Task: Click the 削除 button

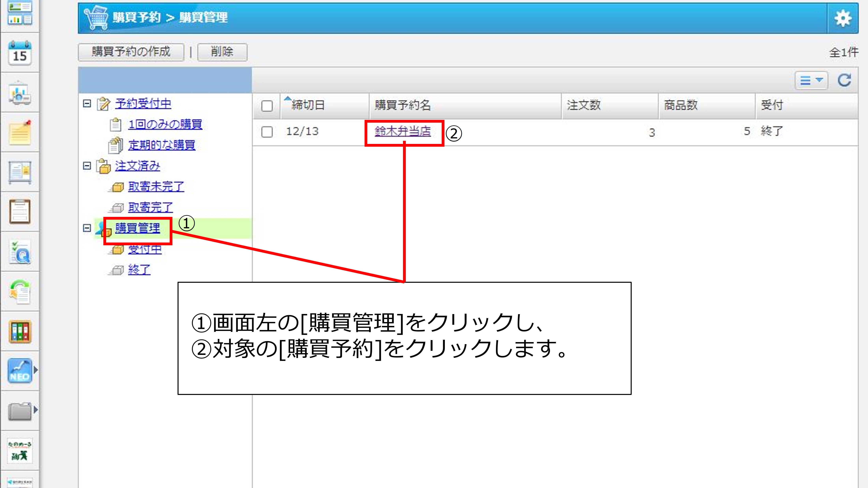Action: click(x=222, y=52)
